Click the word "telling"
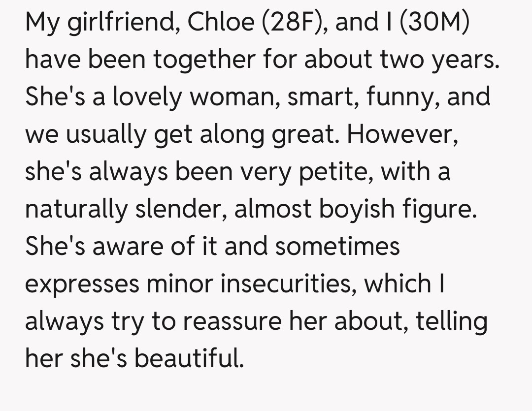The height and width of the screenshot is (411, 532). point(451,321)
